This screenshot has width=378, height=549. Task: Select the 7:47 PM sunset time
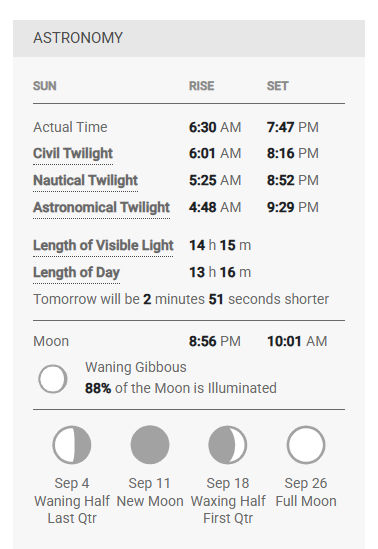tap(293, 127)
